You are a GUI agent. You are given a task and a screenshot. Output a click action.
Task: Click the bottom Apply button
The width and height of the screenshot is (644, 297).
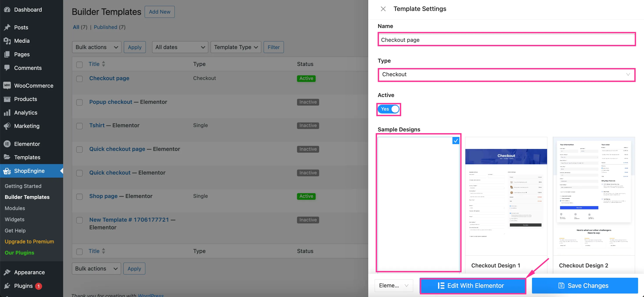(x=134, y=269)
